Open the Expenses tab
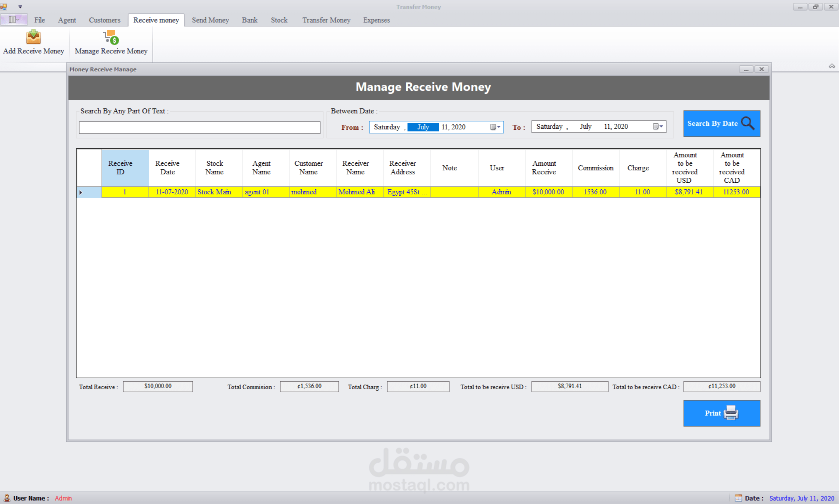Image resolution: width=839 pixels, height=504 pixels. pyautogui.click(x=376, y=20)
